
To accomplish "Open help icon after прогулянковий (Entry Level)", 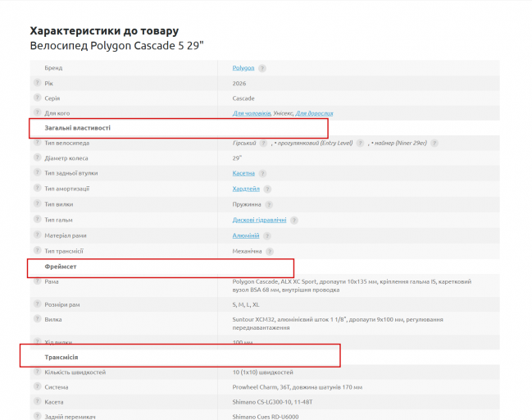I will (361, 144).
